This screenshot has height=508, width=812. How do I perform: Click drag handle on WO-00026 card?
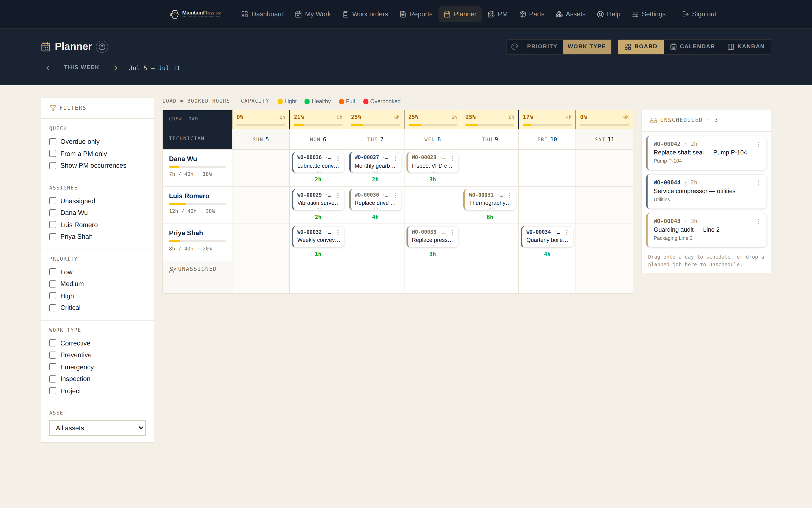point(318,172)
